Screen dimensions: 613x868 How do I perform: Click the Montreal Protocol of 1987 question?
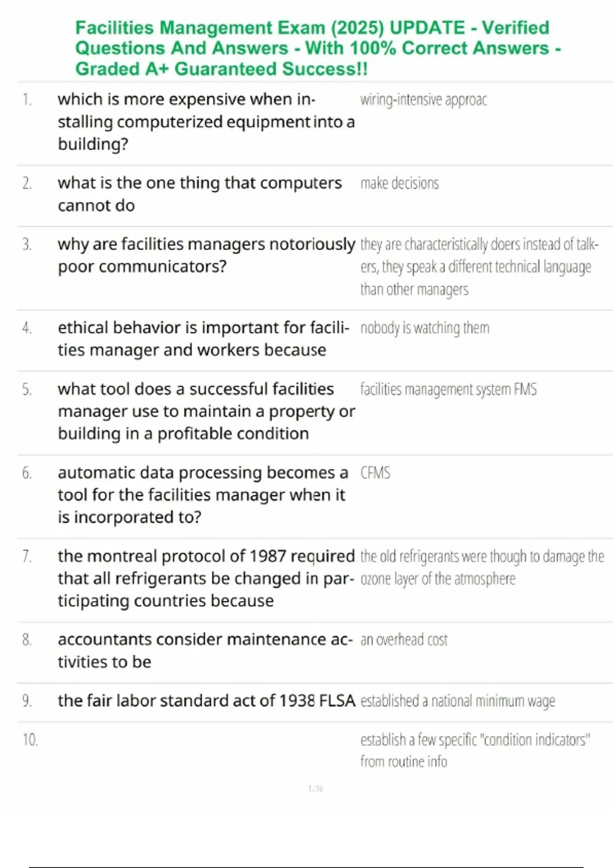[x=206, y=578]
